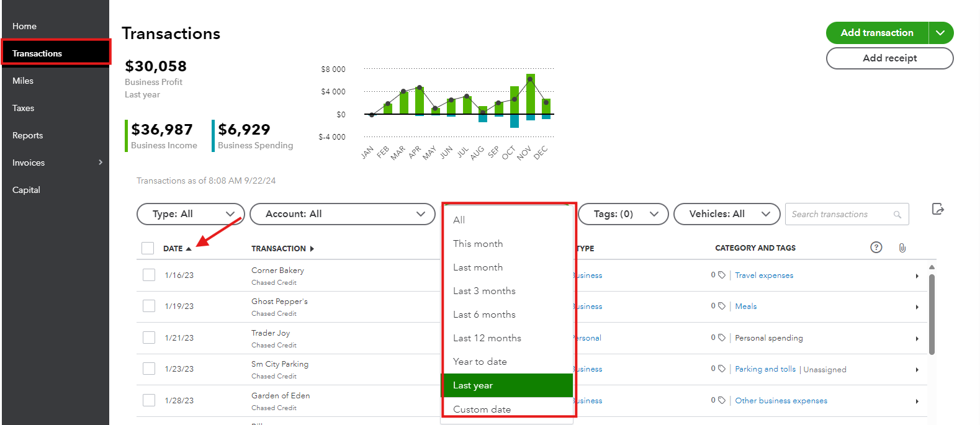
Task: Click in the Search transactions field
Action: tap(838, 215)
